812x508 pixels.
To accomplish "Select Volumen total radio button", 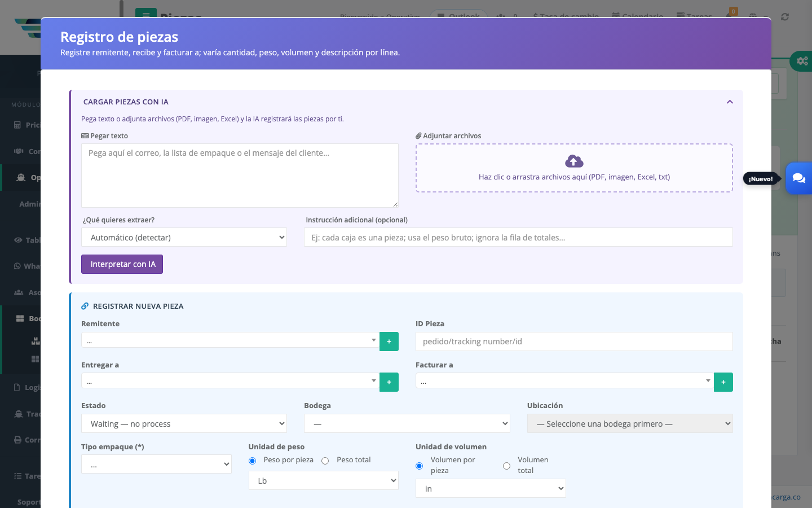I will [507, 466].
